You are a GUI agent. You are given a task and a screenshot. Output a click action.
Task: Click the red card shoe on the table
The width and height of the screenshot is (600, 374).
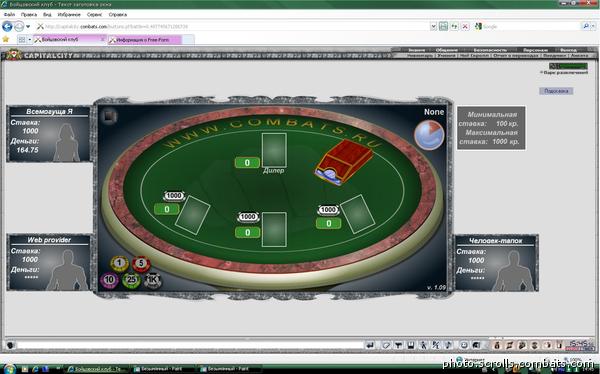click(x=344, y=162)
